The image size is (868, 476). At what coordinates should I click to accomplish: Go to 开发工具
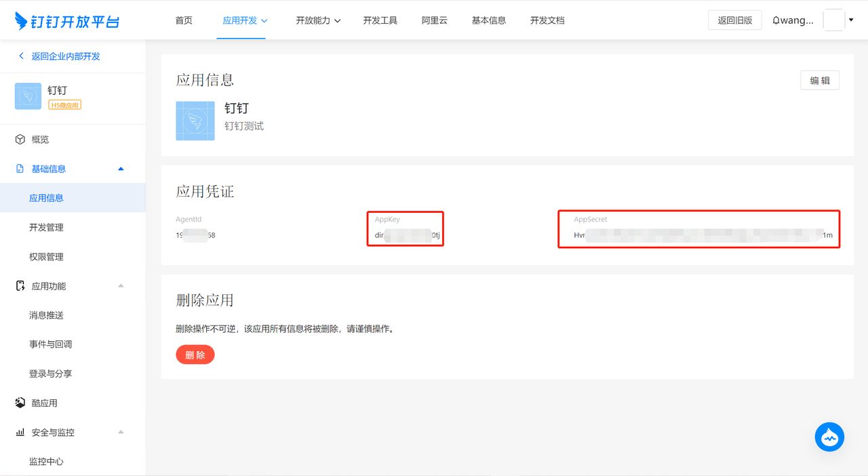(x=380, y=20)
